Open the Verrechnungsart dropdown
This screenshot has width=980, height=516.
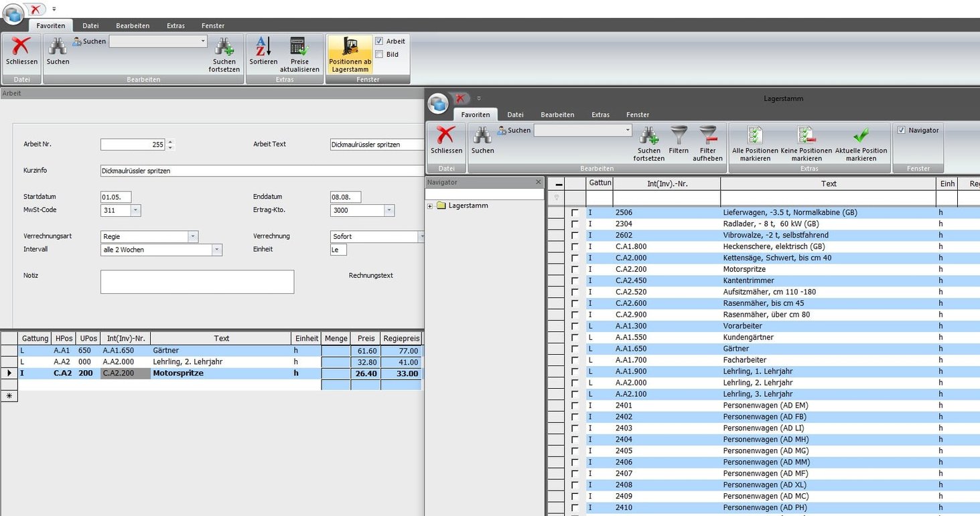(193, 237)
